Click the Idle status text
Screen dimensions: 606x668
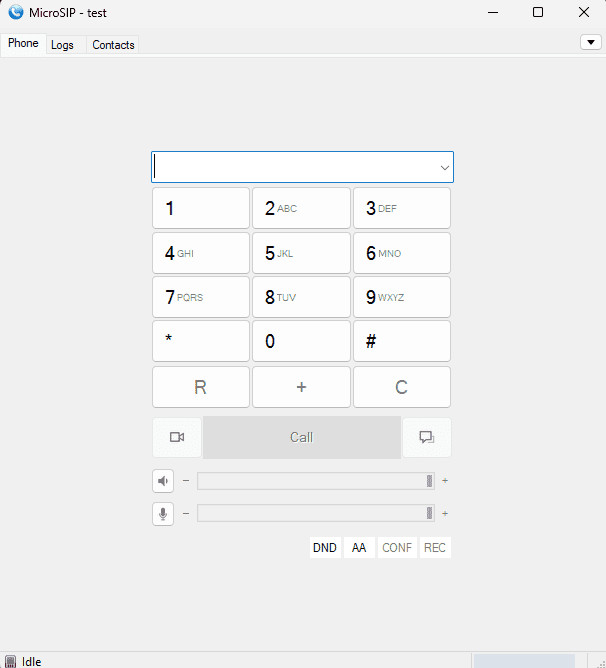point(32,662)
